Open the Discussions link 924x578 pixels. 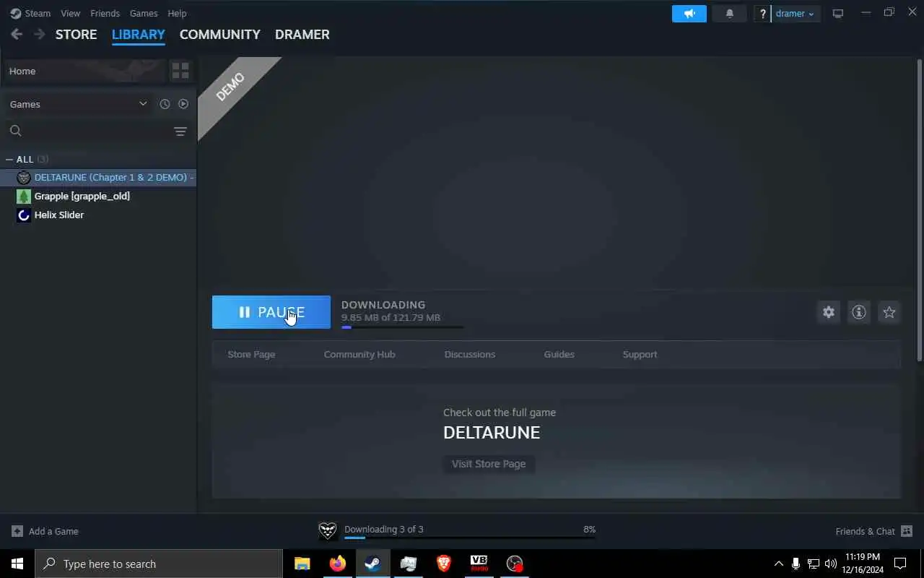[x=470, y=354]
